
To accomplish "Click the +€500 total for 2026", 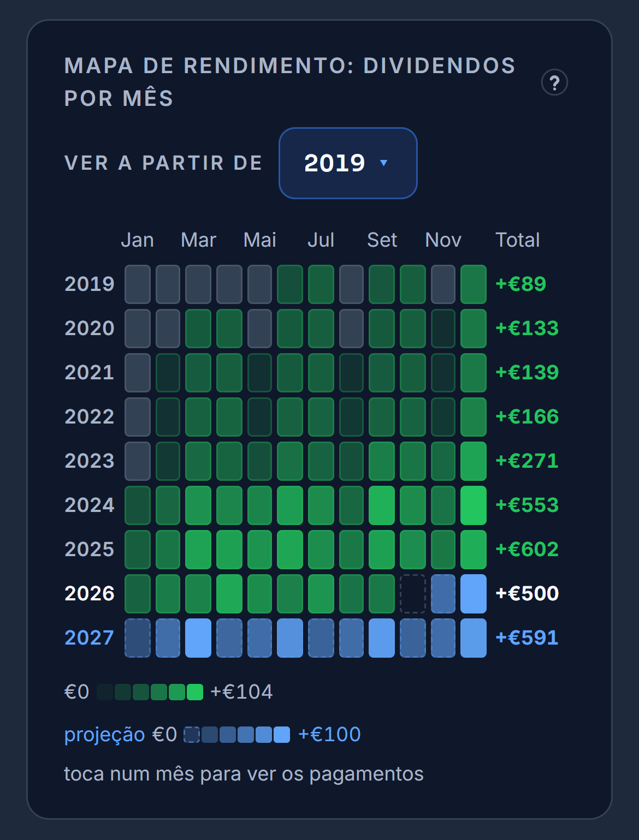I will click(x=527, y=594).
